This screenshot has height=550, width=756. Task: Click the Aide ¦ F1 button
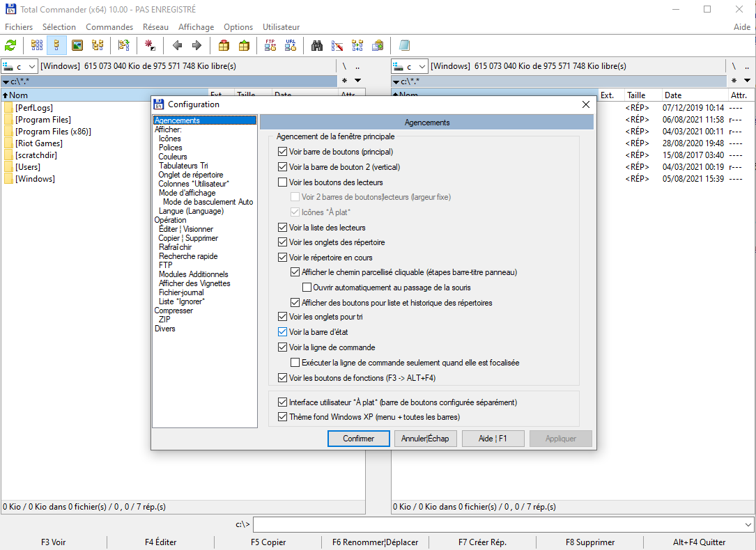[493, 439]
